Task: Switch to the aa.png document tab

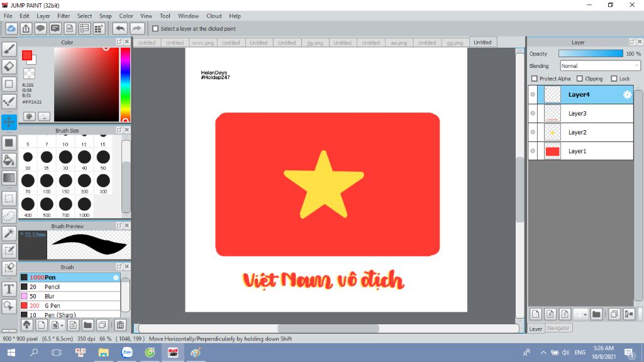Action: pyautogui.click(x=399, y=43)
